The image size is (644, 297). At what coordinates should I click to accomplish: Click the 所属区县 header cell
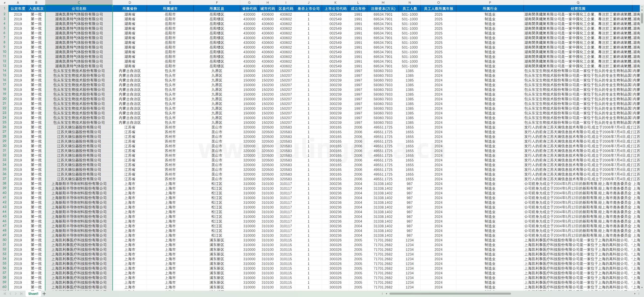click(x=217, y=9)
